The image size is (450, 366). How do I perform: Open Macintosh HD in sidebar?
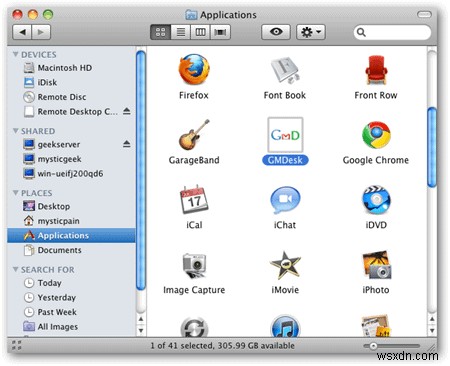click(71, 68)
